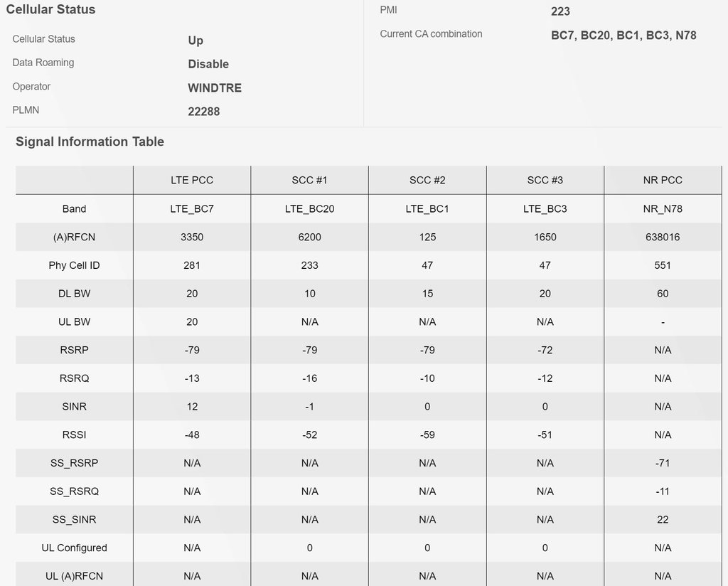728x586 pixels.
Task: Click the SINR value 12
Action: pyautogui.click(x=192, y=407)
